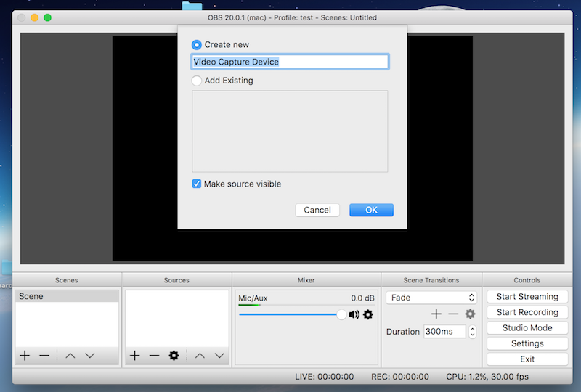Click Start Recording button
Screen dimensions: 581x392
point(527,312)
